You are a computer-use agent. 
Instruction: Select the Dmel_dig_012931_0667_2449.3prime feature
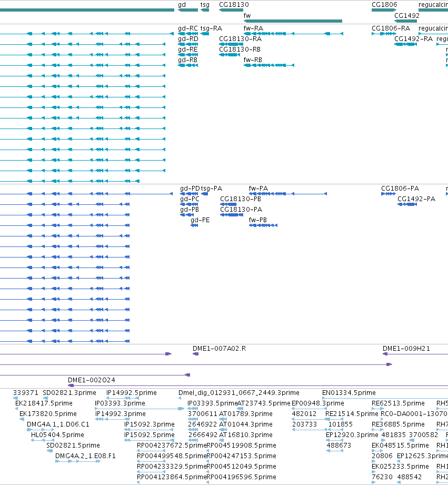click(180, 399)
